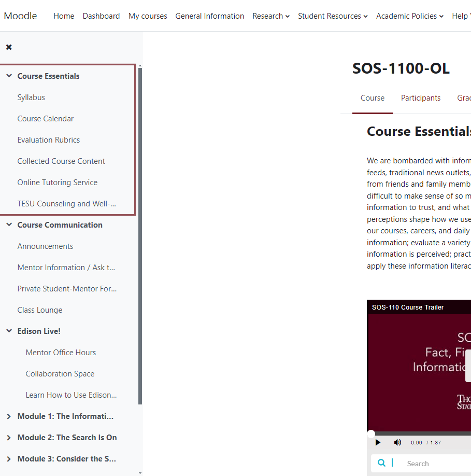Viewport: 471px width, 476px height.
Task: Open the Course Calendar
Action: pyautogui.click(x=45, y=118)
